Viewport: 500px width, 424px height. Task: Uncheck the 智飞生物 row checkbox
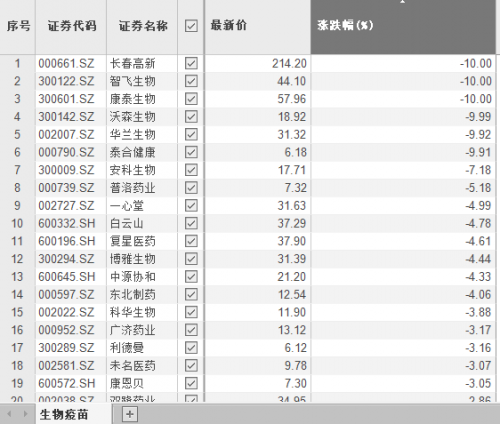pyautogui.click(x=191, y=81)
